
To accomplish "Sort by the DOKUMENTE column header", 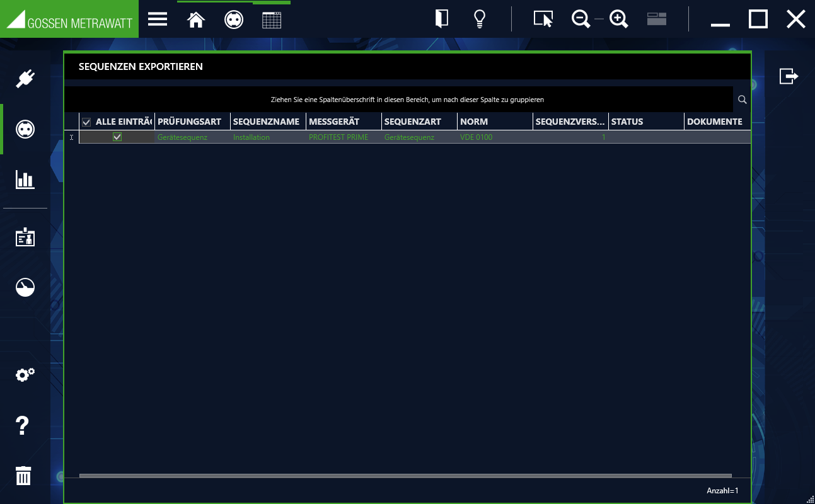I will pos(717,122).
